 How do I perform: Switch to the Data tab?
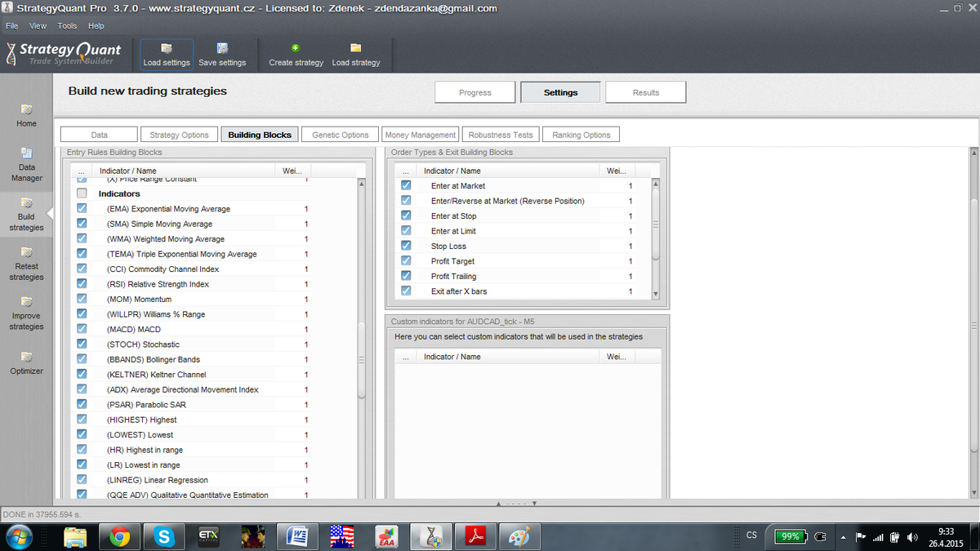99,135
